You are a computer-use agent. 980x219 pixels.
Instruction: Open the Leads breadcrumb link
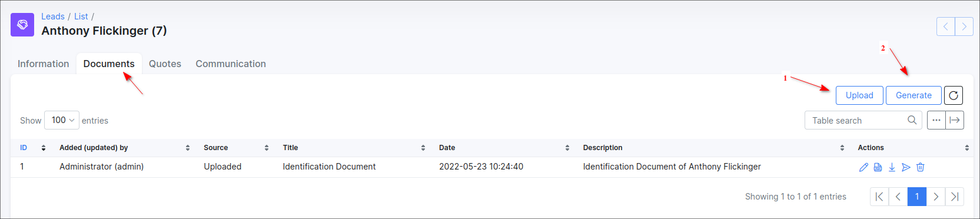pos(53,16)
